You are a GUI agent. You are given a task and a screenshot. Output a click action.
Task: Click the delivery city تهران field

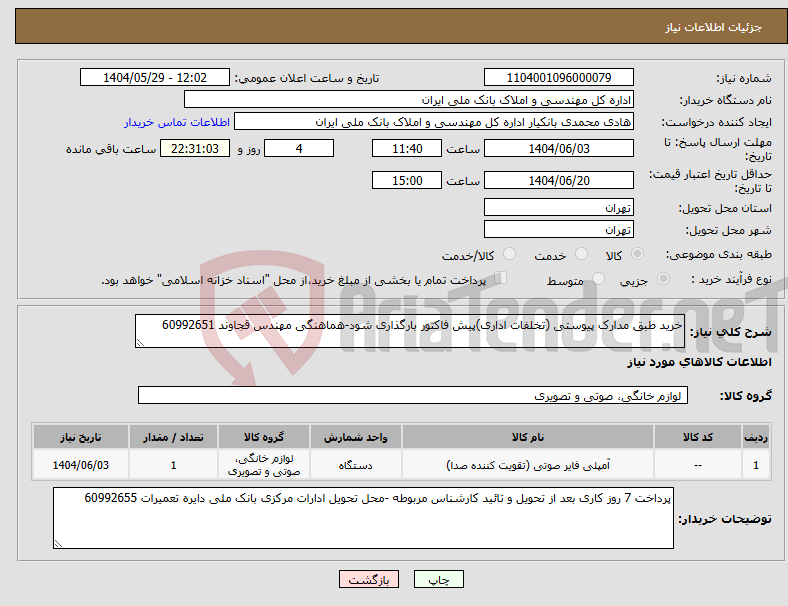coord(558,229)
